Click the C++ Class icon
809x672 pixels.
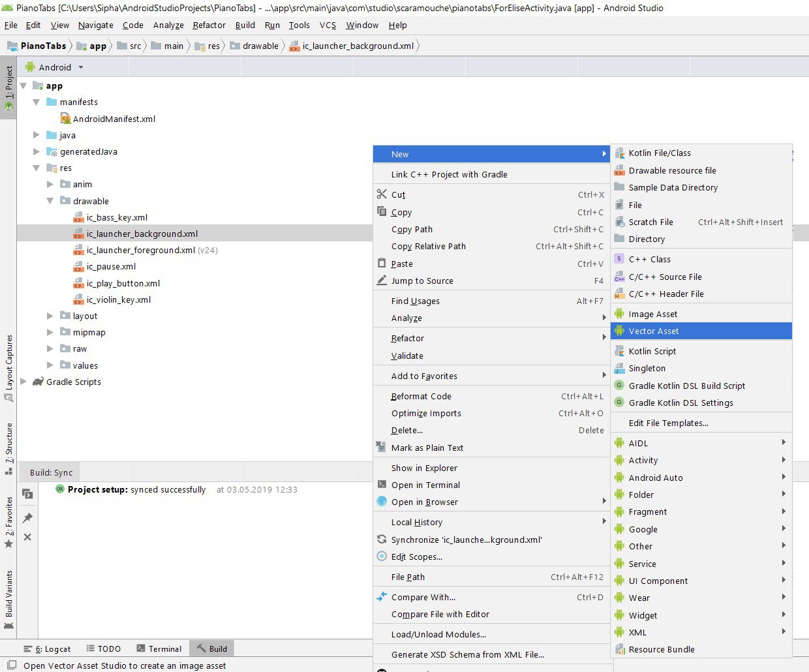(619, 259)
